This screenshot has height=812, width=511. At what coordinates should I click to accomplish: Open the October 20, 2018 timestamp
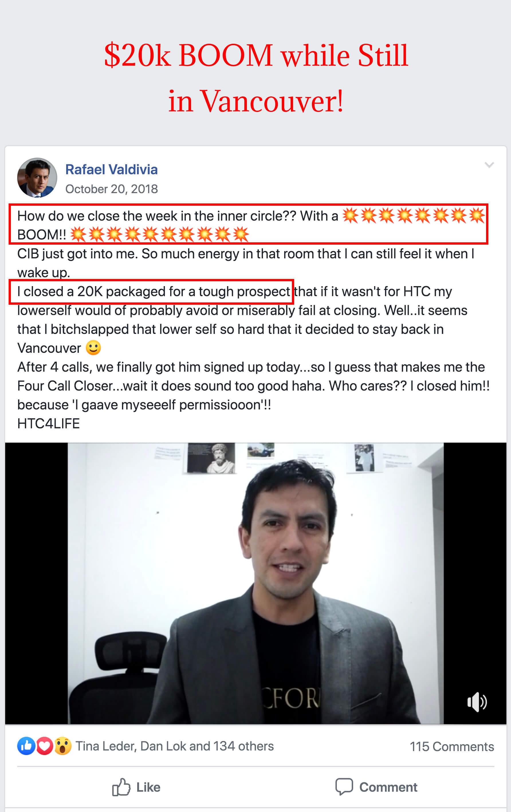111,189
